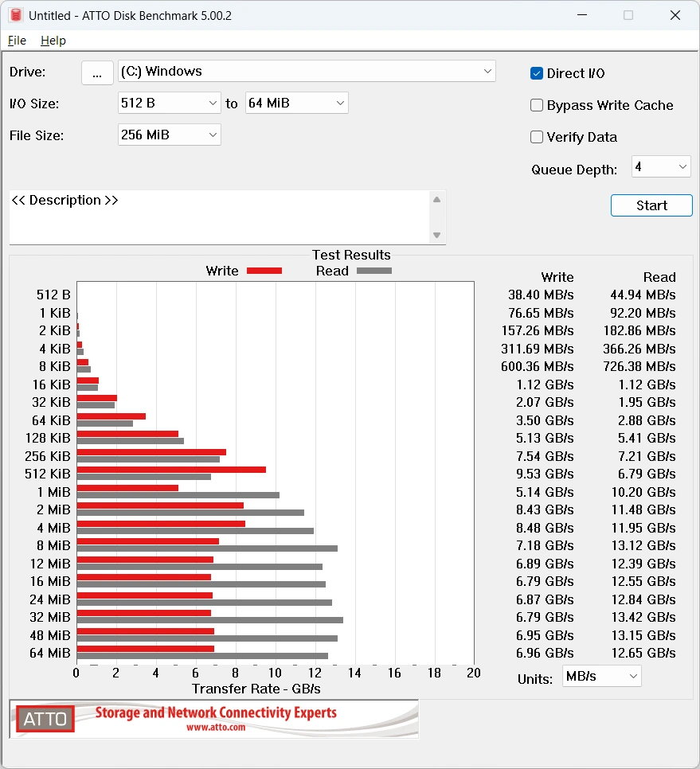Image resolution: width=700 pixels, height=769 pixels.
Task: Click the 9.53 GB/s write value
Action: point(545,474)
